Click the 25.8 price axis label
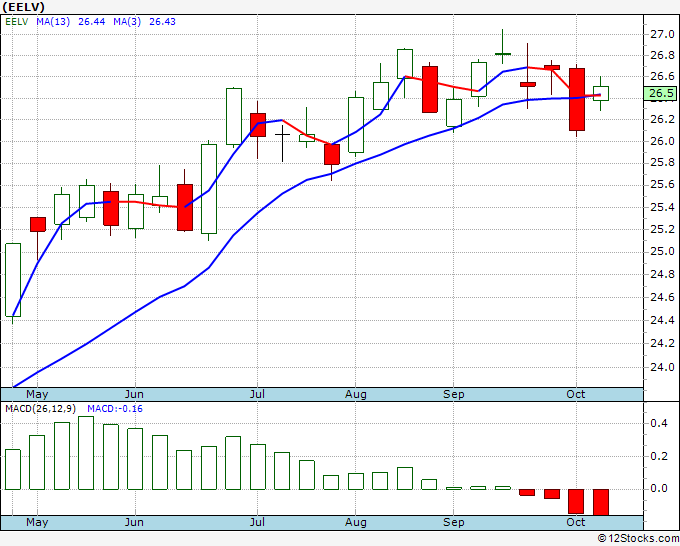The height and width of the screenshot is (546, 680). coord(662,163)
